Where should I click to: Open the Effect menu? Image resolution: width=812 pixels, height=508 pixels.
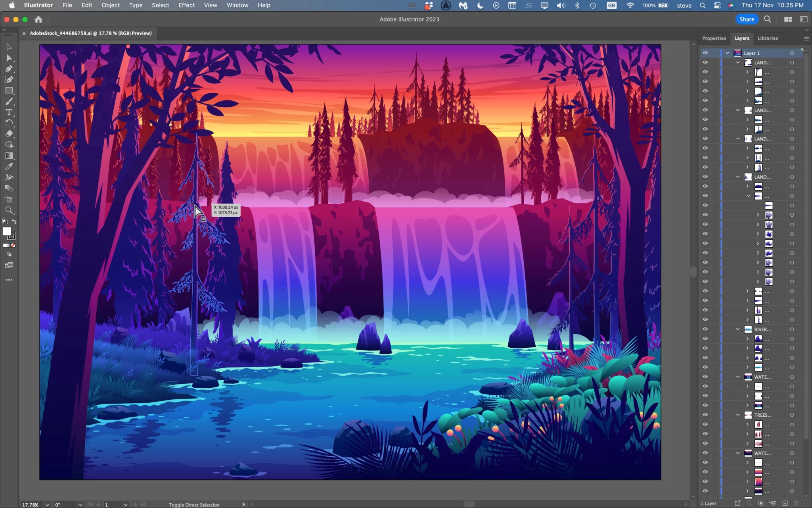185,5
